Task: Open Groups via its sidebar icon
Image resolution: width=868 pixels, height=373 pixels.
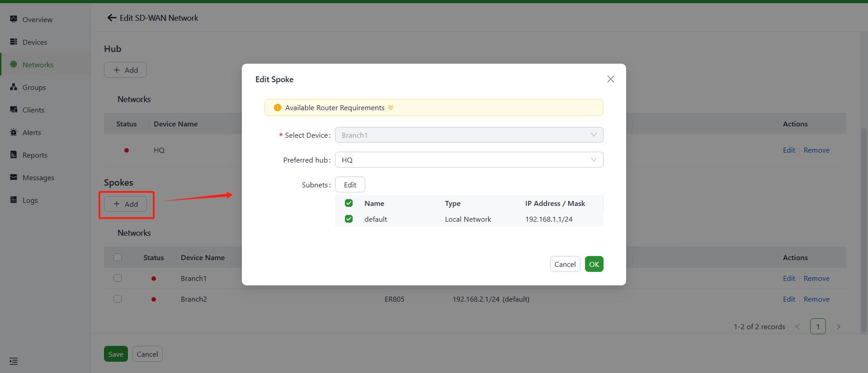Action: 14,87
